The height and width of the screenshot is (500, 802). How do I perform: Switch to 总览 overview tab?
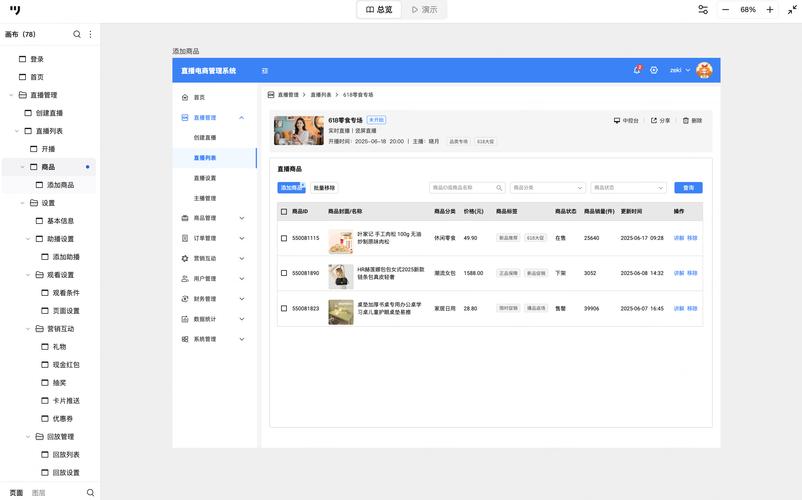click(x=379, y=10)
